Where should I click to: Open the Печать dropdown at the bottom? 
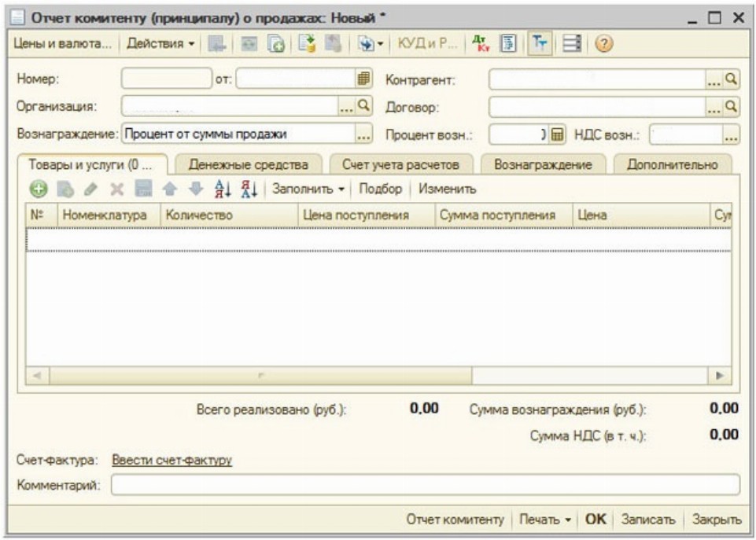pyautogui.click(x=544, y=520)
